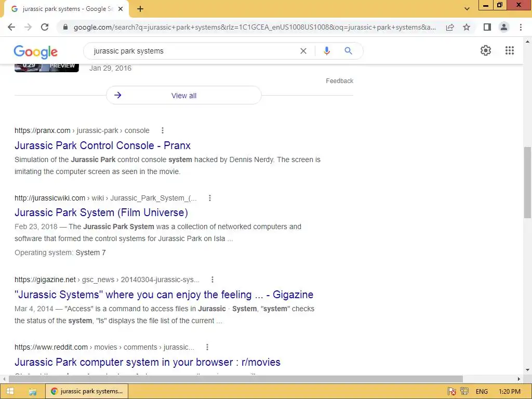Click the scroll down arrow

pos(527,370)
